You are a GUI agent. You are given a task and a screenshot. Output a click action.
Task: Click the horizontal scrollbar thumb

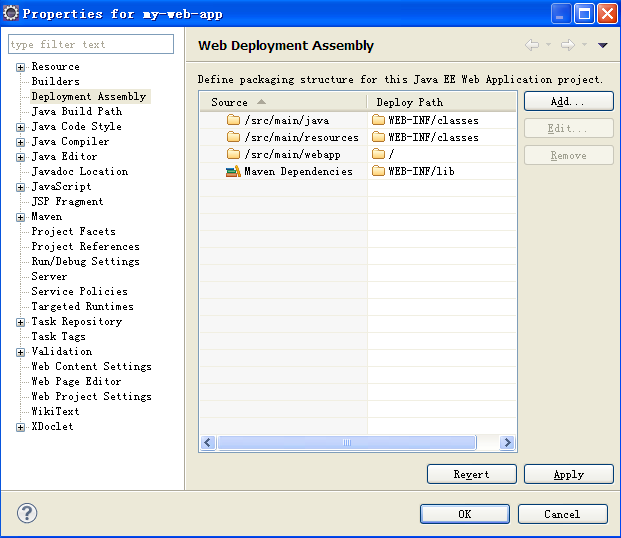point(347,442)
